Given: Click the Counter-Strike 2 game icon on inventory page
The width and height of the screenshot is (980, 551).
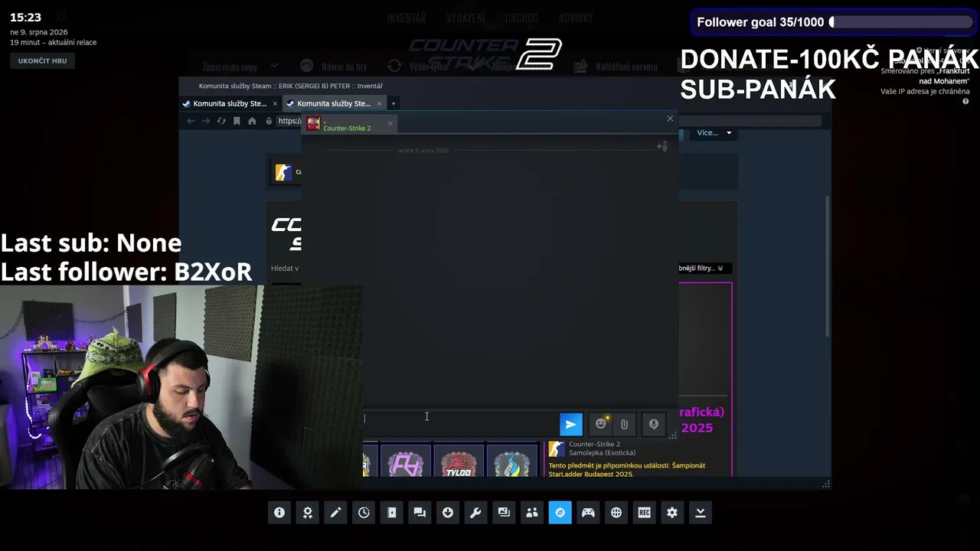Looking at the screenshot, I should pos(283,172).
